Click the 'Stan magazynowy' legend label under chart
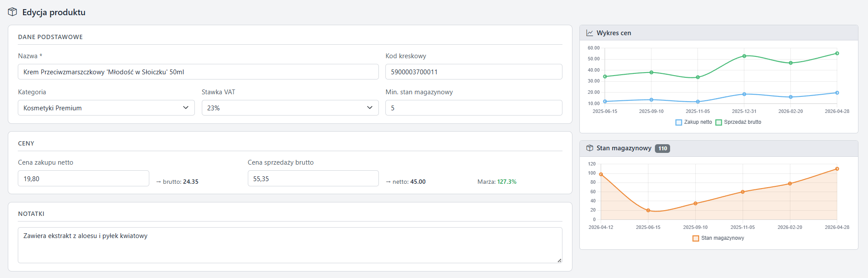Viewport: 868px width, 278px height. pos(723,238)
